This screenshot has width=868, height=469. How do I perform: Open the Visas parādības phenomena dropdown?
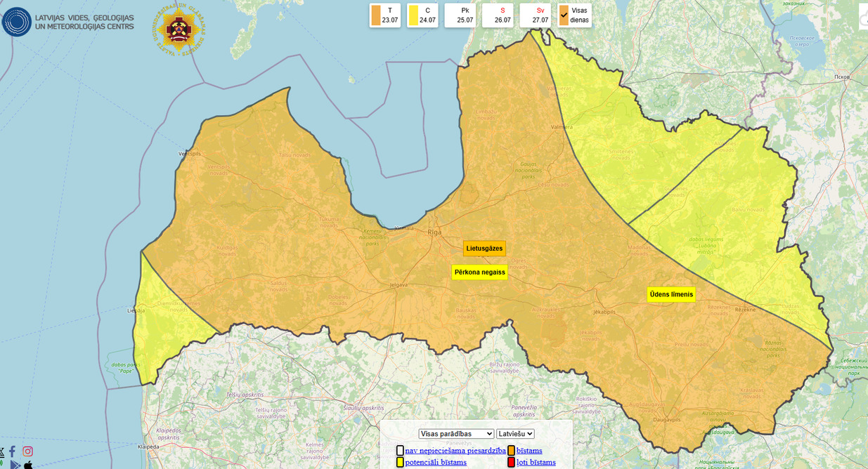coord(456,434)
